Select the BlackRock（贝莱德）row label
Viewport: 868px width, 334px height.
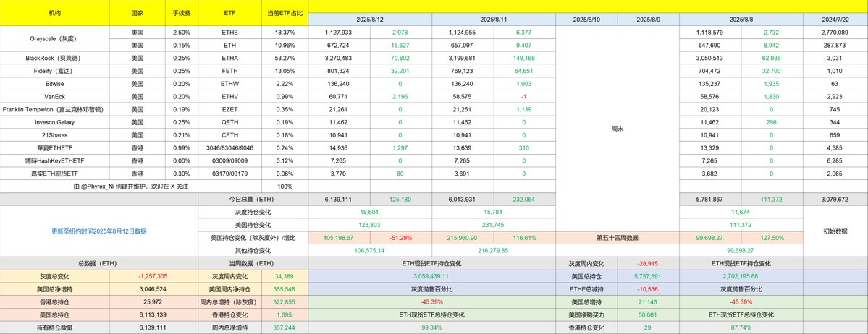pyautogui.click(x=55, y=58)
